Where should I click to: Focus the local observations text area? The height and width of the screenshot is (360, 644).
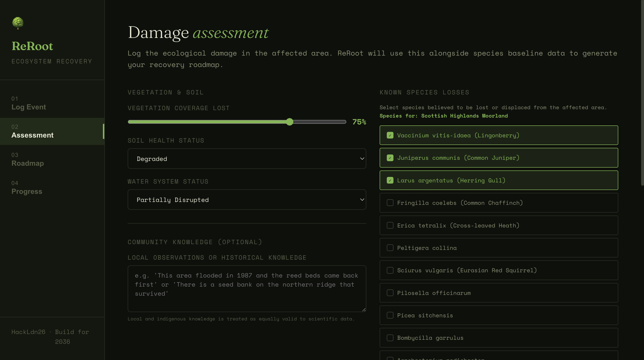pos(247,288)
